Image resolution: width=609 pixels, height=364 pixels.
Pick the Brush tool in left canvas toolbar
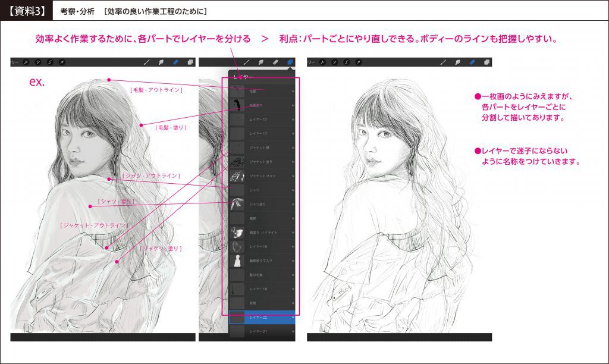click(x=147, y=62)
